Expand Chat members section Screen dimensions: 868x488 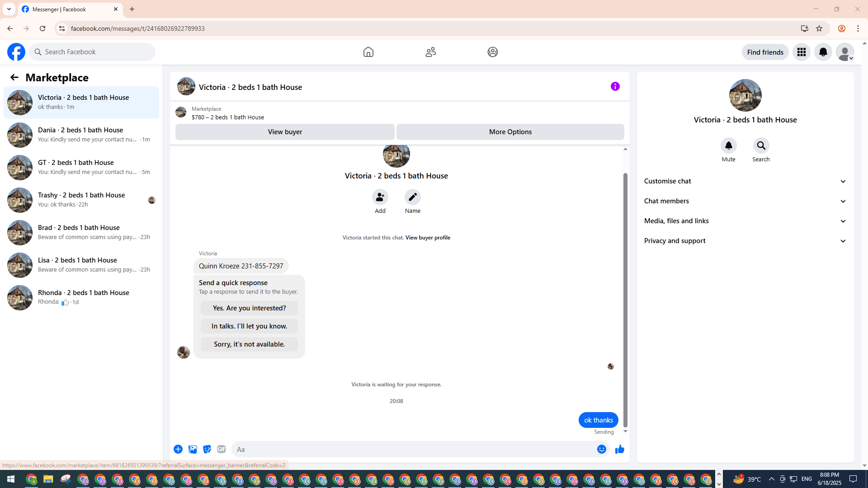click(x=745, y=201)
